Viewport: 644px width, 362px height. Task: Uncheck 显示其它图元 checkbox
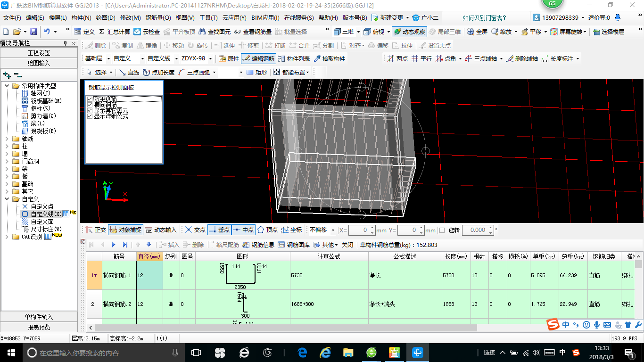coord(90,110)
